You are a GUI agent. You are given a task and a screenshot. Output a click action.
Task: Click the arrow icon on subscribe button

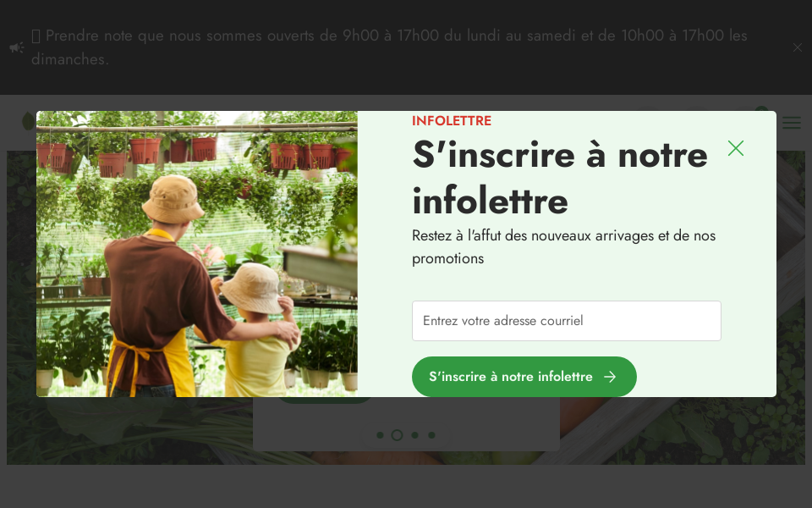click(610, 377)
